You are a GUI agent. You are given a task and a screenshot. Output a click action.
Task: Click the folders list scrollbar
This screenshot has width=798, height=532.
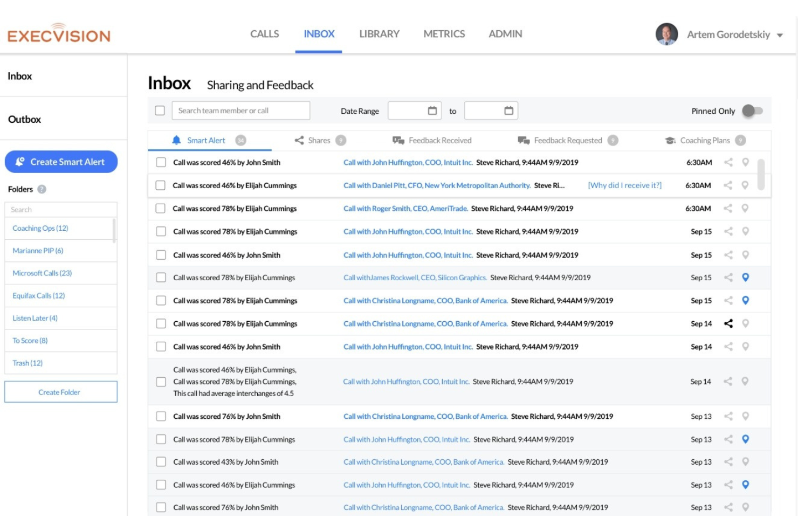(x=114, y=230)
